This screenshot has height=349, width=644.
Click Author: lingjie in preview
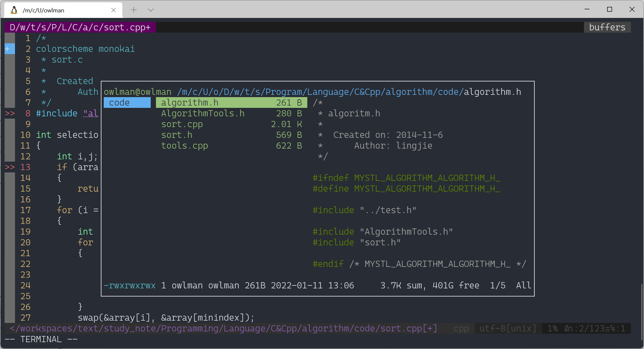[393, 146]
